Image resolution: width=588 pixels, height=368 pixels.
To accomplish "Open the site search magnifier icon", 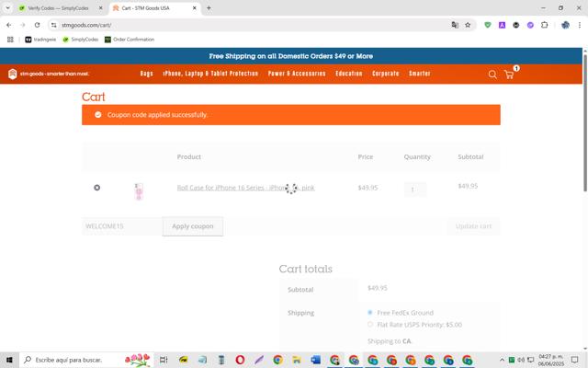I will point(492,75).
